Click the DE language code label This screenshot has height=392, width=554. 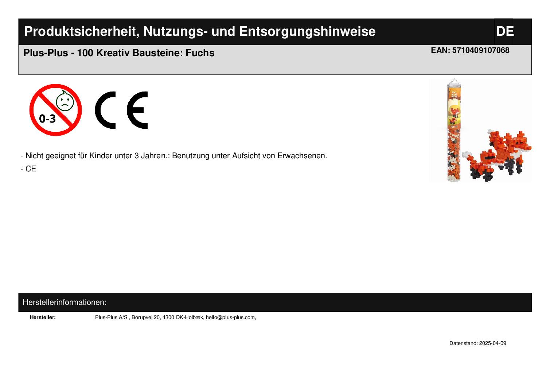point(505,31)
